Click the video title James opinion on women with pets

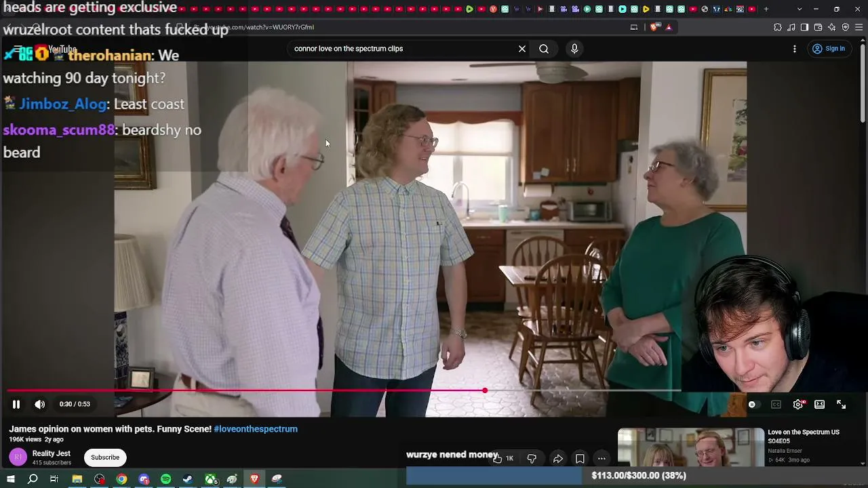tap(110, 429)
